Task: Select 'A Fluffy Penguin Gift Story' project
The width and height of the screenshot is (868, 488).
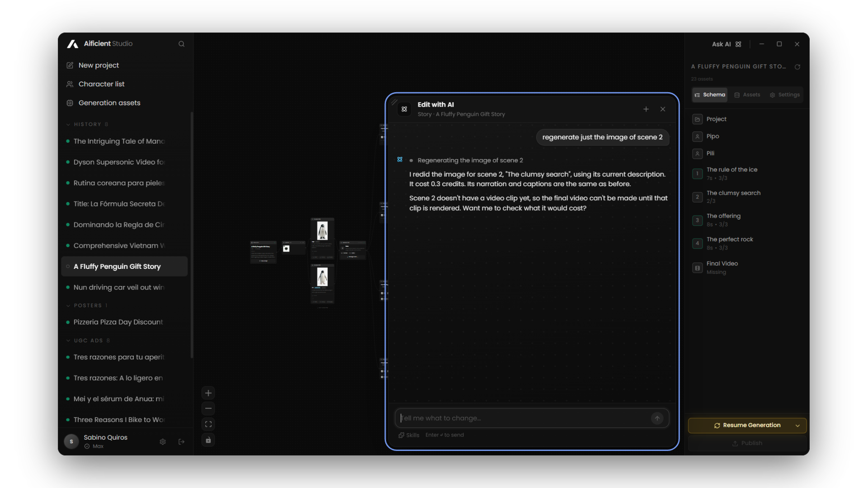Action: point(124,266)
